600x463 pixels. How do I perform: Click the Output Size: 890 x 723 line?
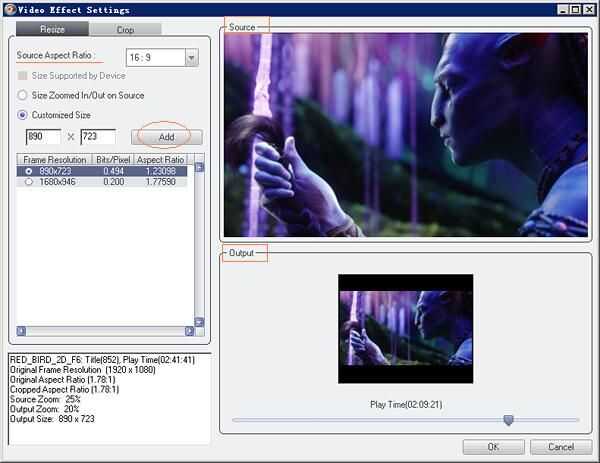tap(52, 419)
